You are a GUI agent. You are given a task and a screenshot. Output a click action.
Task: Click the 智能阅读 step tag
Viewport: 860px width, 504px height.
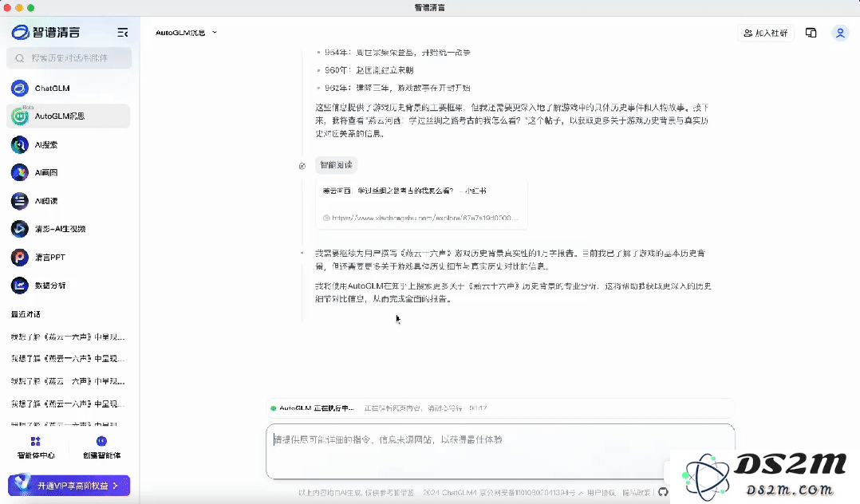click(336, 165)
